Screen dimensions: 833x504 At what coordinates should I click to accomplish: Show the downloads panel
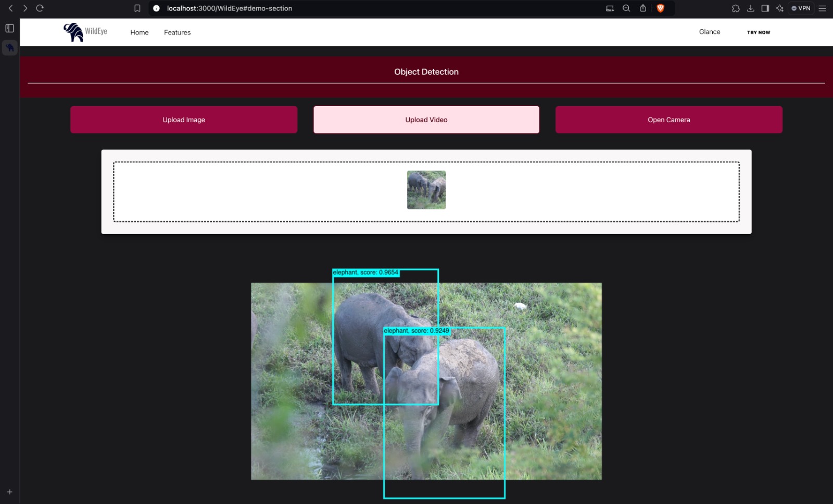coord(750,8)
